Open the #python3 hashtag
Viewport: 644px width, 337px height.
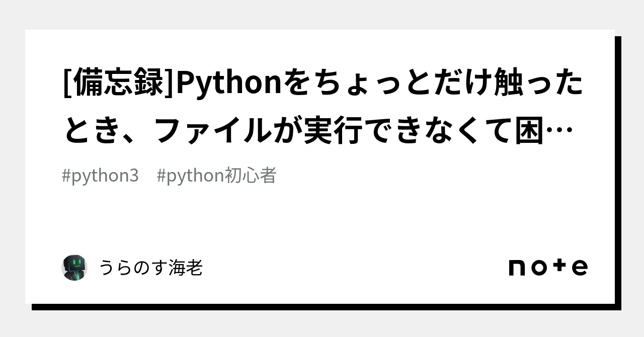tap(100, 176)
